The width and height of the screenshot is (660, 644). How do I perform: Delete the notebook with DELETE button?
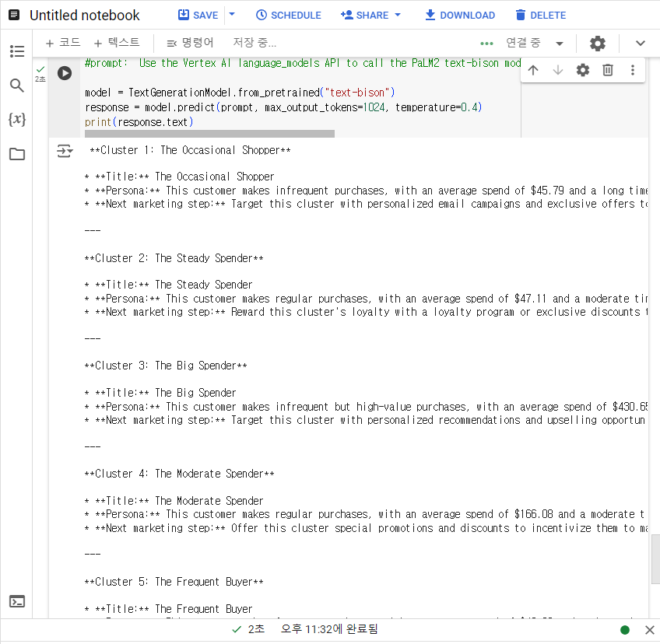(541, 15)
